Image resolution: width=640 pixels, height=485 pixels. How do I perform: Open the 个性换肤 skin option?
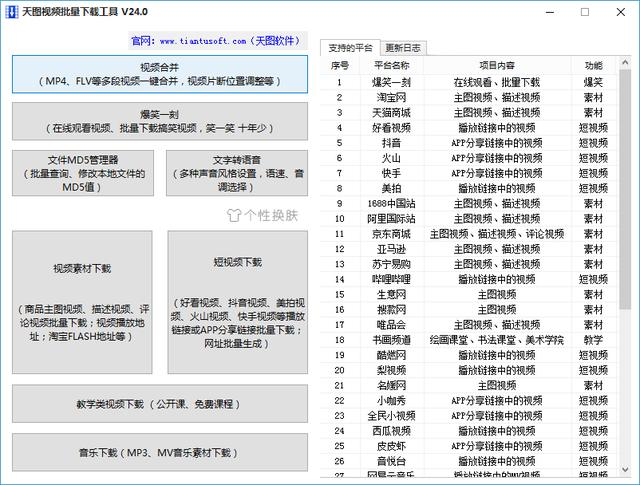click(263, 215)
